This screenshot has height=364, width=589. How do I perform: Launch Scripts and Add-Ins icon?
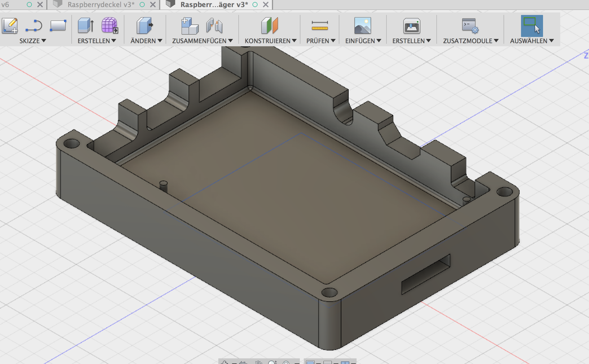[x=470, y=26]
